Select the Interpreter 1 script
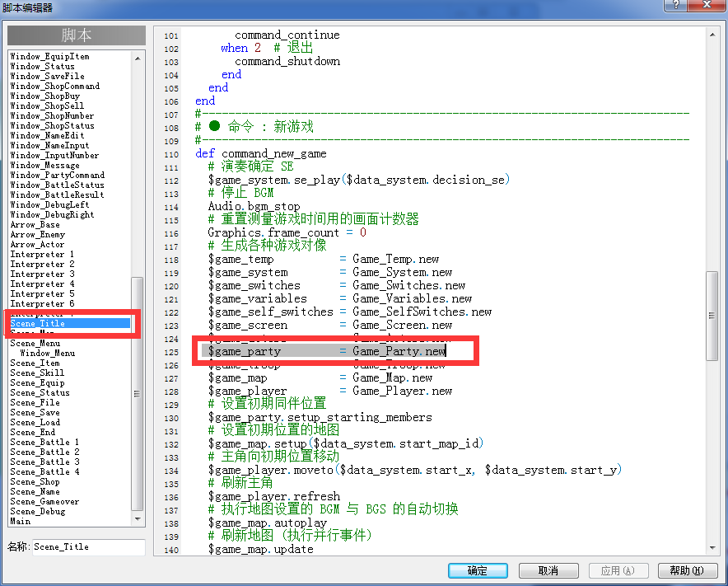 click(x=42, y=254)
